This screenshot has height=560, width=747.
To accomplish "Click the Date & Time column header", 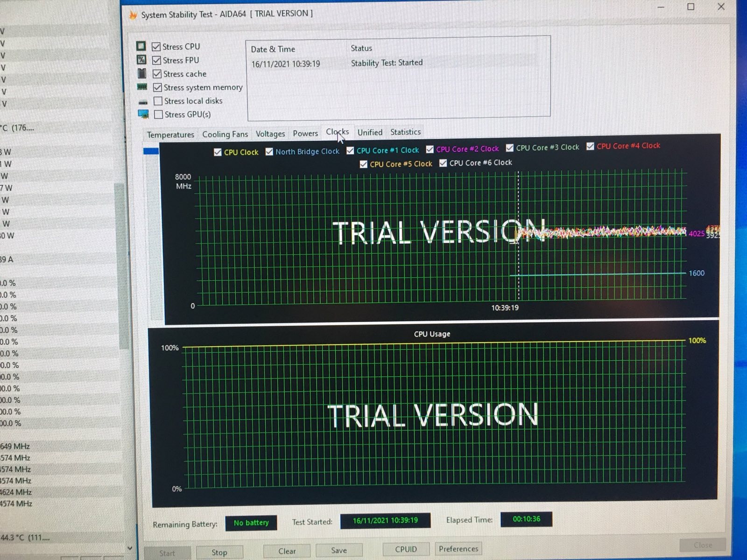I will pyautogui.click(x=273, y=49).
